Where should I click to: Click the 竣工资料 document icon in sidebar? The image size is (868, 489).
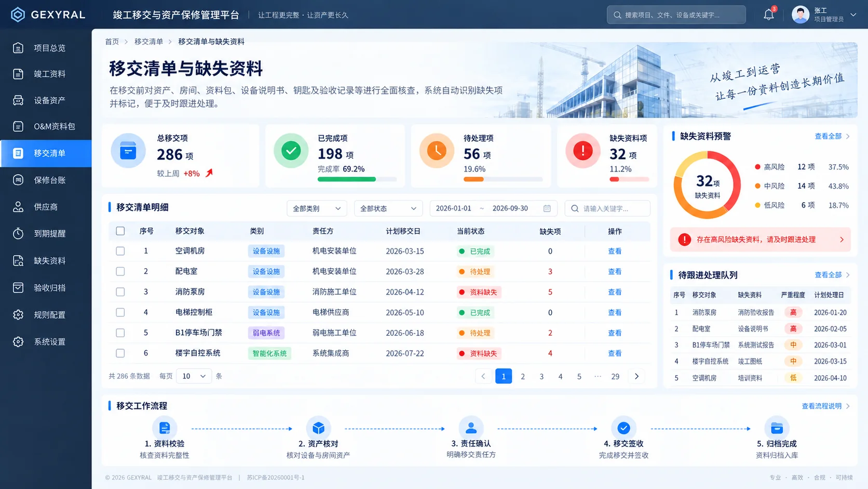coord(18,74)
